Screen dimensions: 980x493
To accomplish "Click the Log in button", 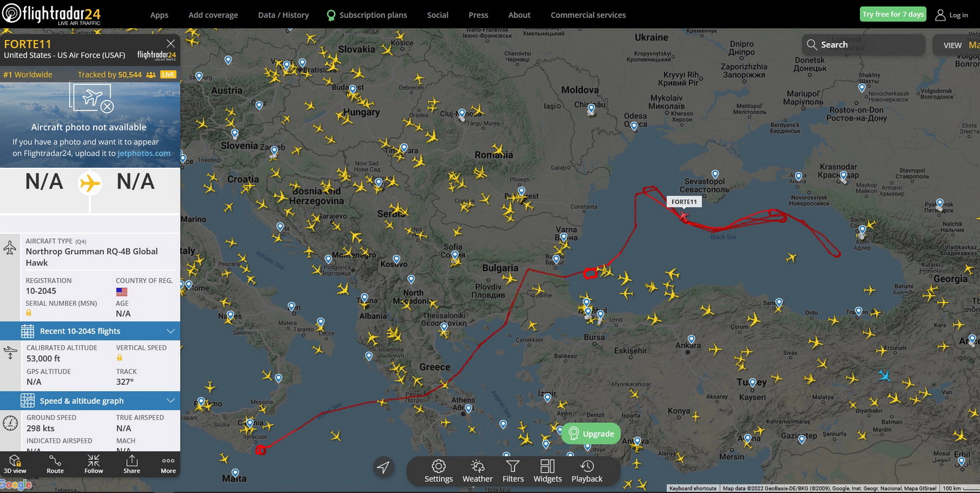I will [x=952, y=15].
